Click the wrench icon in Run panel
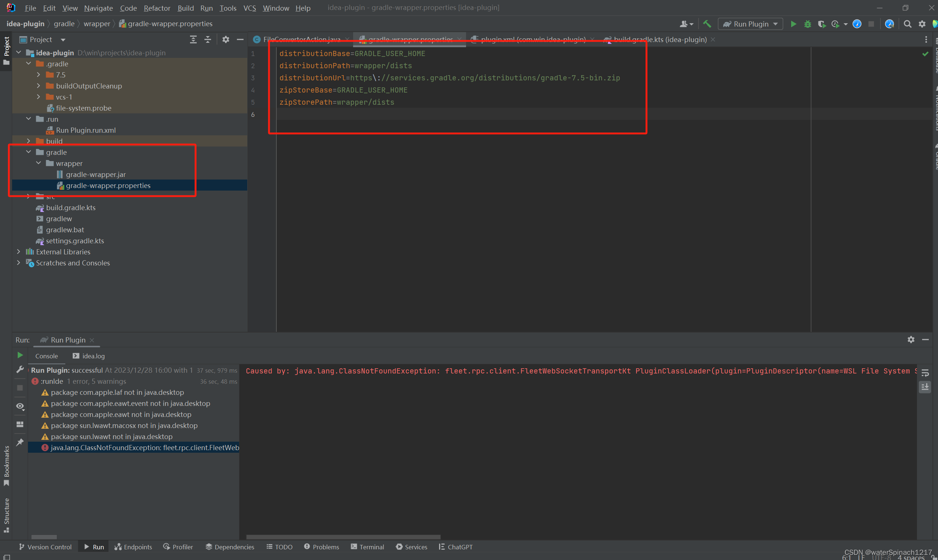938x560 pixels. tap(20, 369)
